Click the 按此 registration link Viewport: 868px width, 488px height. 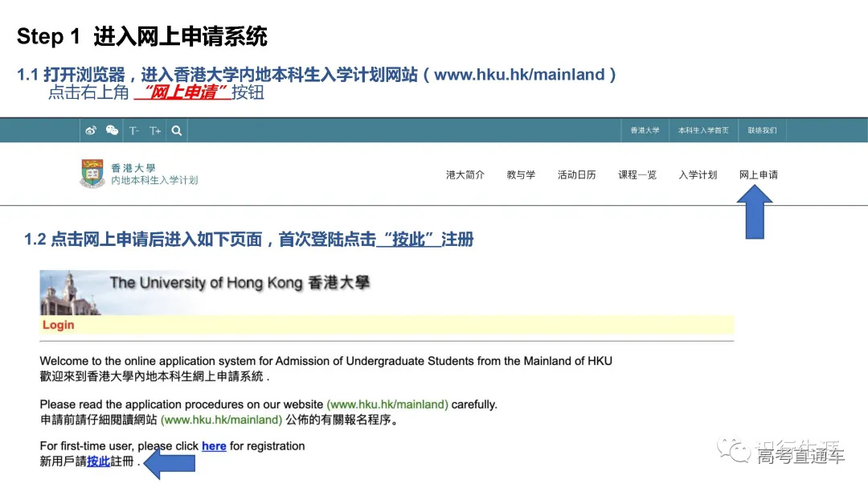point(98,461)
